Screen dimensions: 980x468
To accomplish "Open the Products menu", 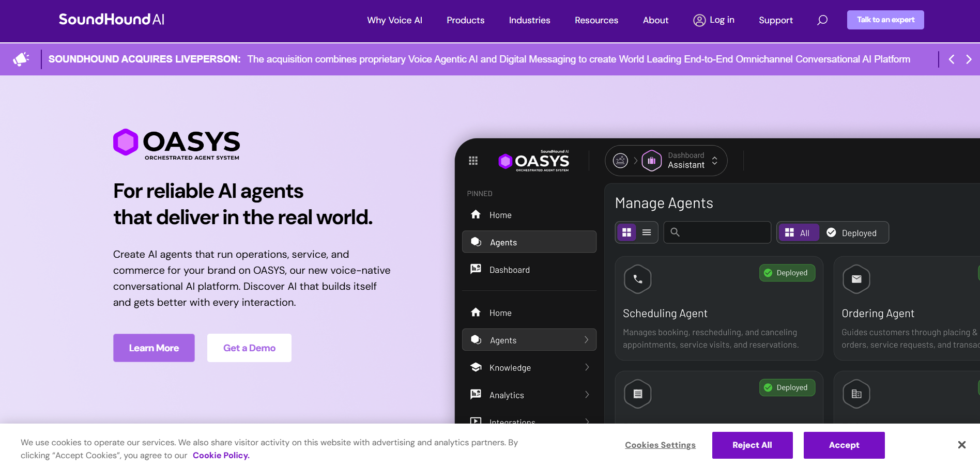I will 465,20.
